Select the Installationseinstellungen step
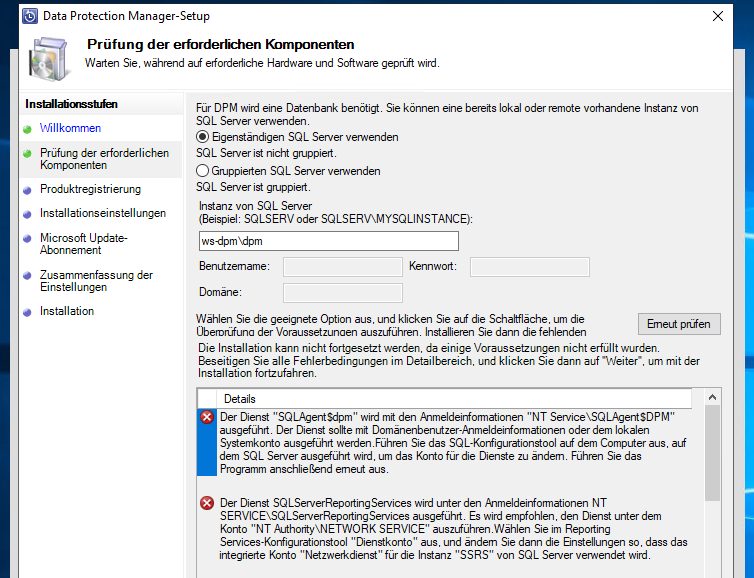 pos(103,213)
